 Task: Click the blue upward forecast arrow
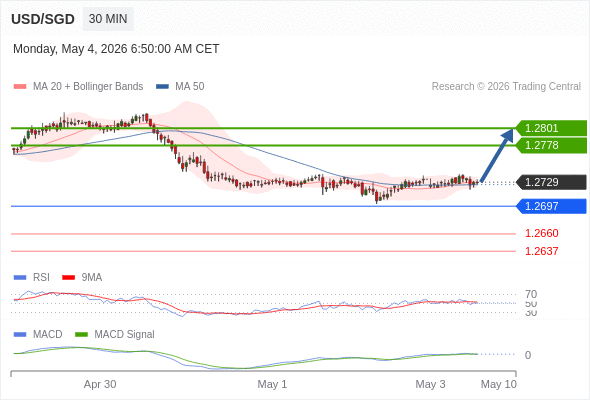click(x=497, y=155)
